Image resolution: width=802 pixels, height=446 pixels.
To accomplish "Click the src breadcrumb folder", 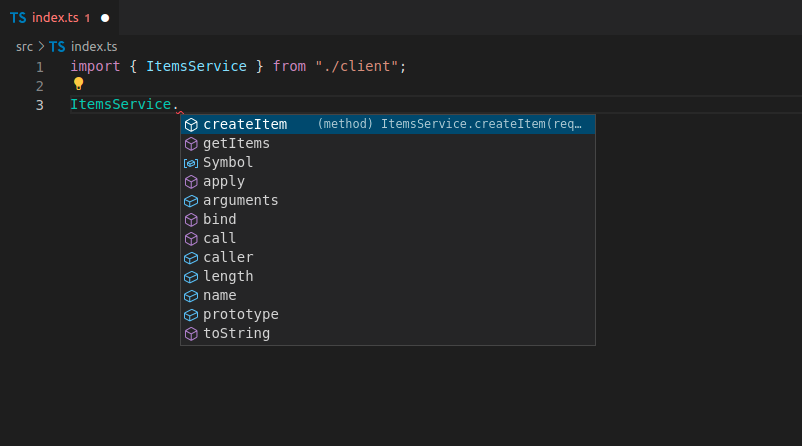I will click(24, 47).
